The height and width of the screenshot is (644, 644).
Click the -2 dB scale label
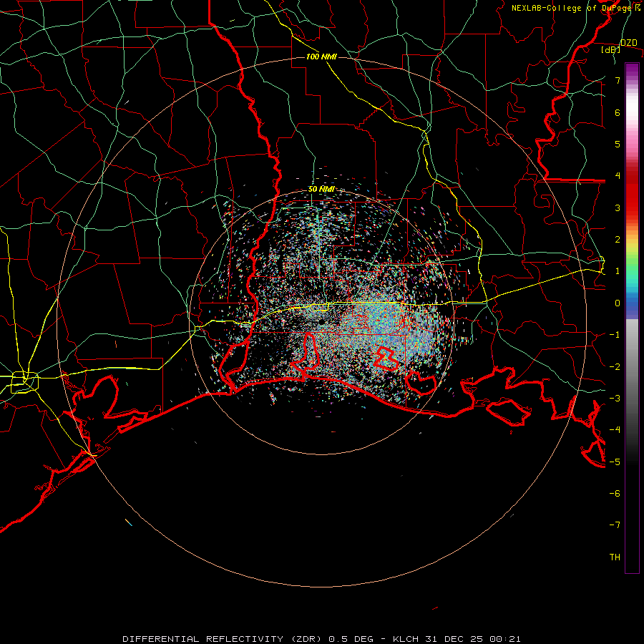point(615,366)
